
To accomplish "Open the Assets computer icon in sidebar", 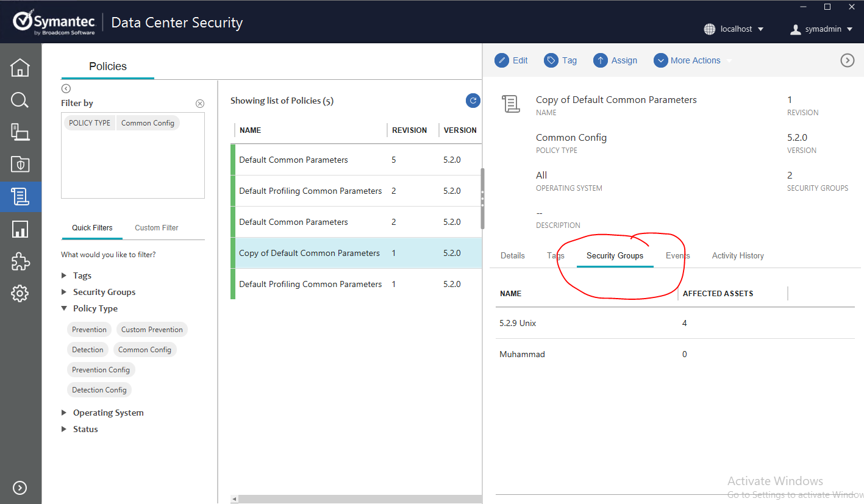I will click(20, 132).
